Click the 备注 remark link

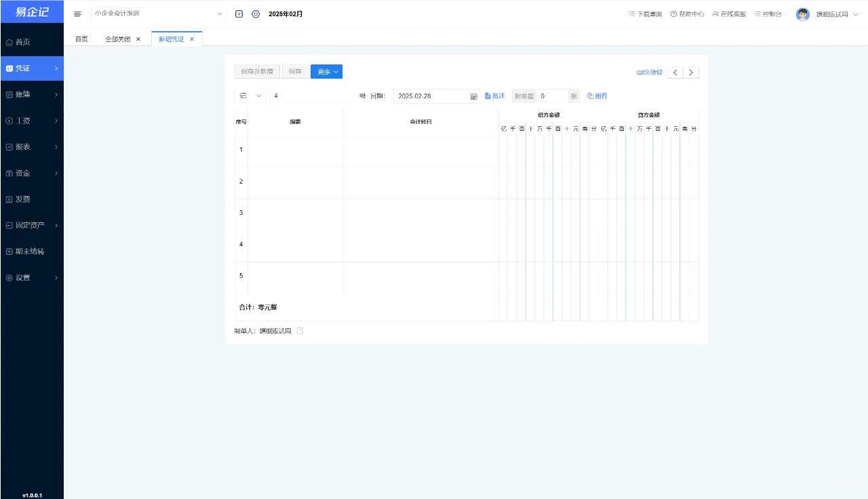click(x=495, y=96)
